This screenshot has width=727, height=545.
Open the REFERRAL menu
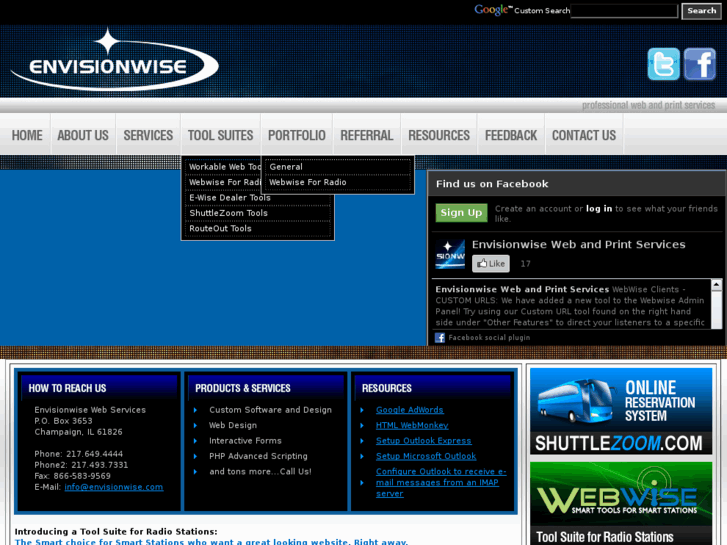click(x=367, y=135)
